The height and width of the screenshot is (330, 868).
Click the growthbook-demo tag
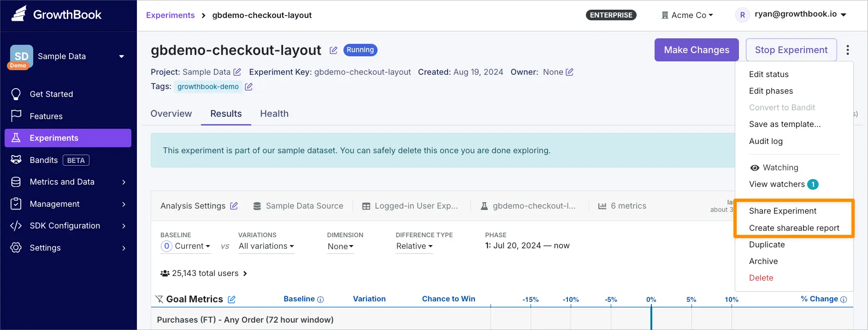coord(208,87)
